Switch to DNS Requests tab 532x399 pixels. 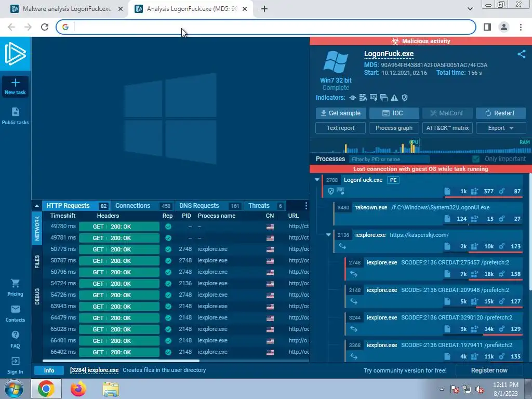(209, 206)
